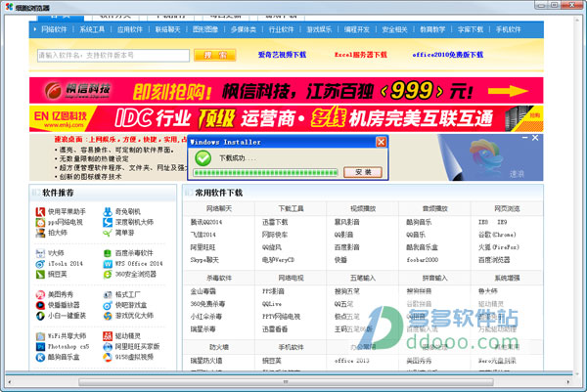The width and height of the screenshot is (587, 392).
Task: Open the office 2013 link
Action: click(x=352, y=361)
